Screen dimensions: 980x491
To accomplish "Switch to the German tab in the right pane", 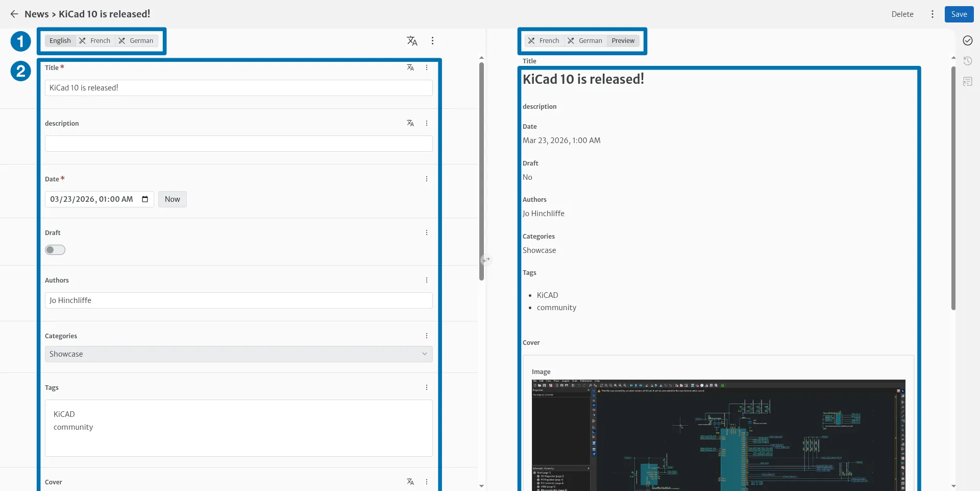I will [585, 41].
